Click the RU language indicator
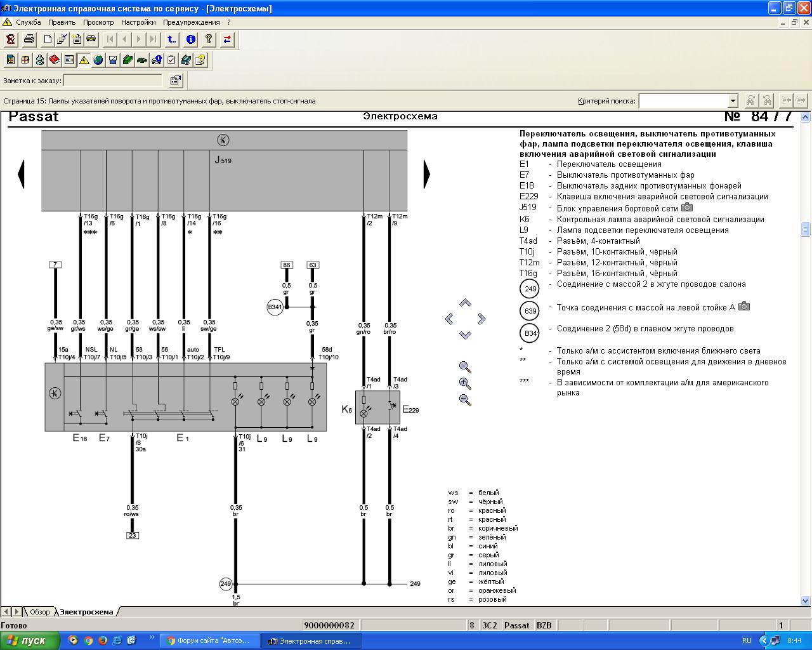Viewport: 812px width, 650px height. [747, 641]
